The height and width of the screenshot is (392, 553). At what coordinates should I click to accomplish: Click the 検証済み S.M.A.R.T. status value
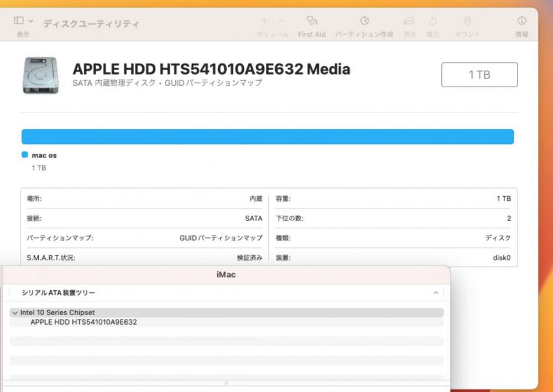click(250, 258)
